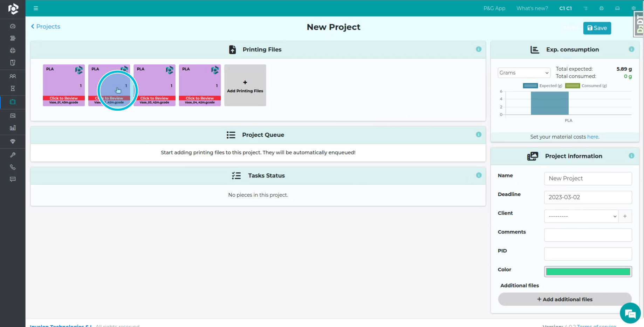Click Project information info icon

click(631, 156)
